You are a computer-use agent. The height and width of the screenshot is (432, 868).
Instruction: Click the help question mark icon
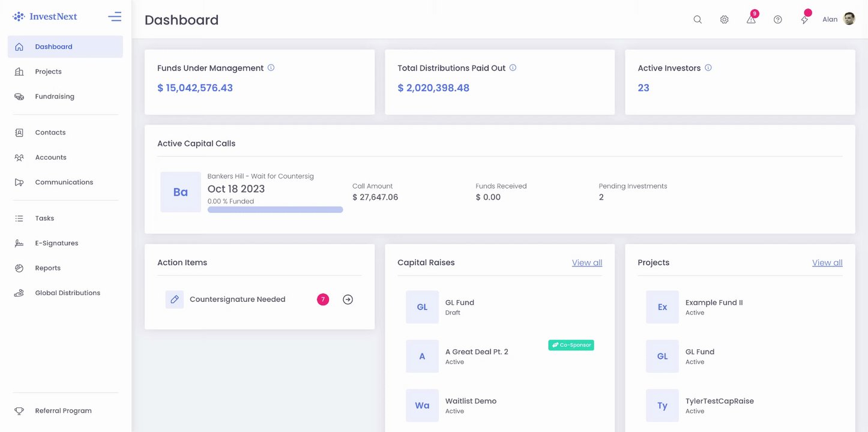[x=778, y=20]
